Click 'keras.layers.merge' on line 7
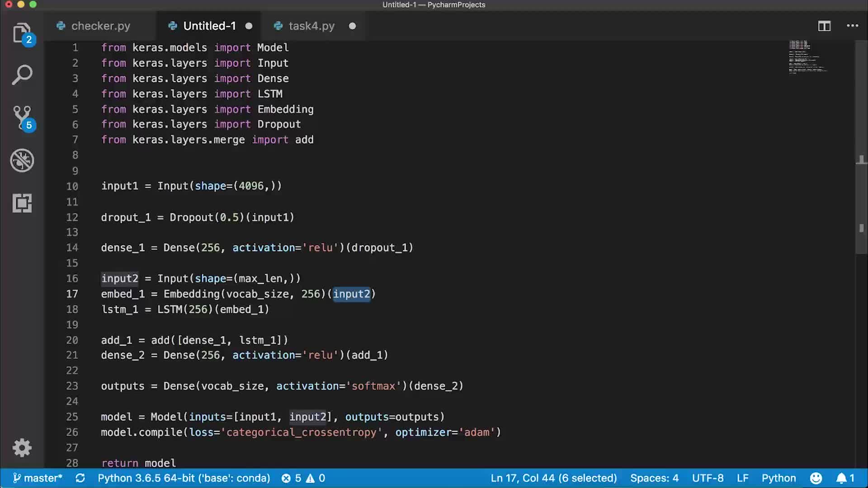868x488 pixels. tap(189, 140)
